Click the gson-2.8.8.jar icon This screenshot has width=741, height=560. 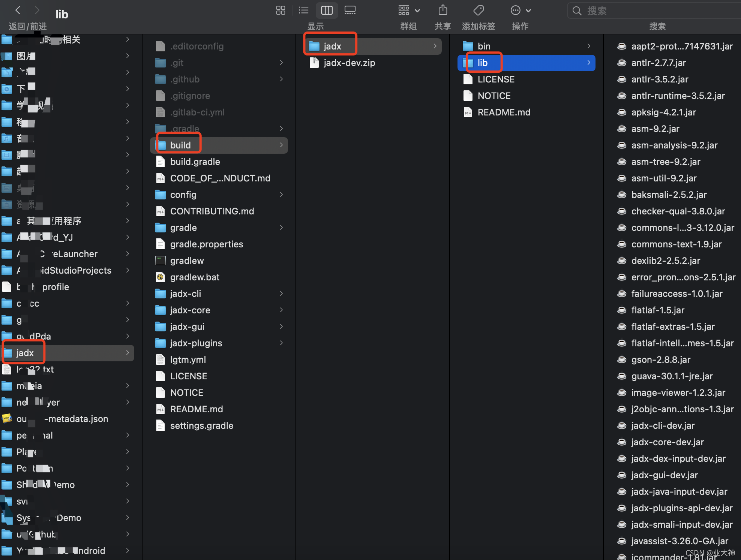622,359
